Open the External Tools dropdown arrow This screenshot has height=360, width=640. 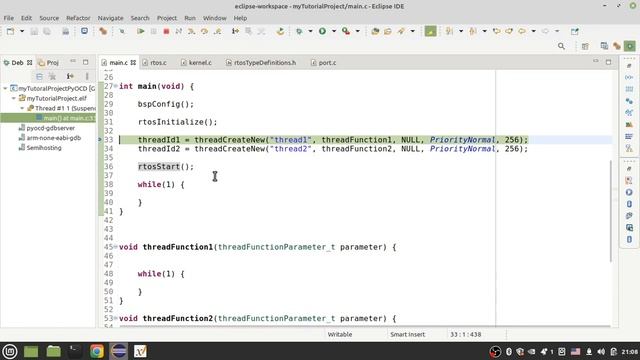[358, 31]
